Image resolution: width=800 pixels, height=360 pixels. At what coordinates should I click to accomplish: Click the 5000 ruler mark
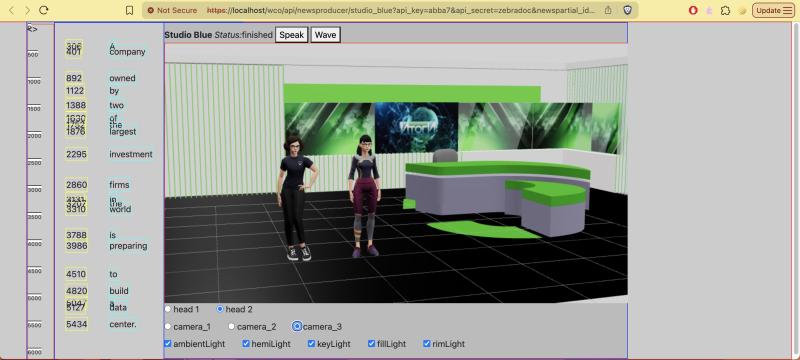(34, 298)
